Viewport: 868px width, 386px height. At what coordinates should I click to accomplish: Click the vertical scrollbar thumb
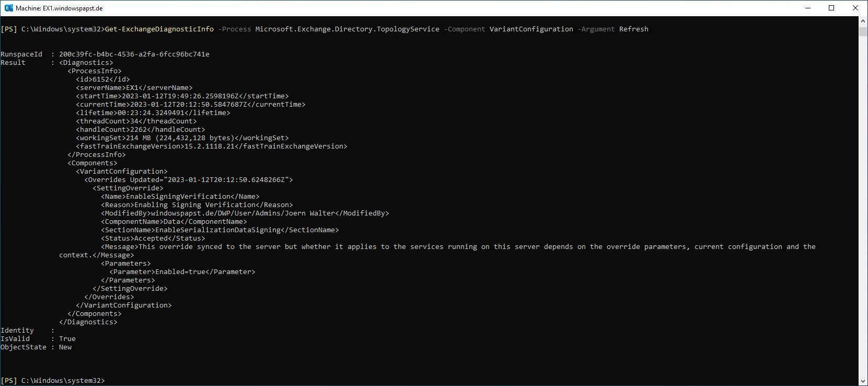[863, 31]
